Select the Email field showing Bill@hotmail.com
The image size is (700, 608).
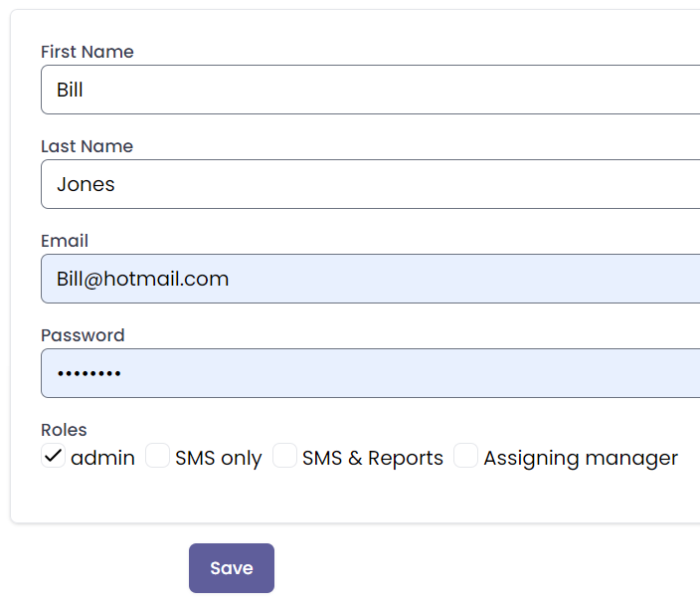tap(370, 279)
